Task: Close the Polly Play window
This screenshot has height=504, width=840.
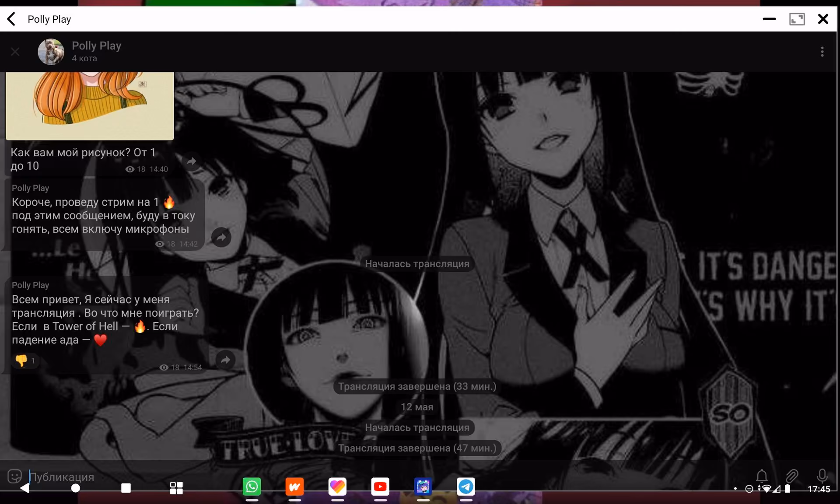Action: pyautogui.click(x=823, y=19)
